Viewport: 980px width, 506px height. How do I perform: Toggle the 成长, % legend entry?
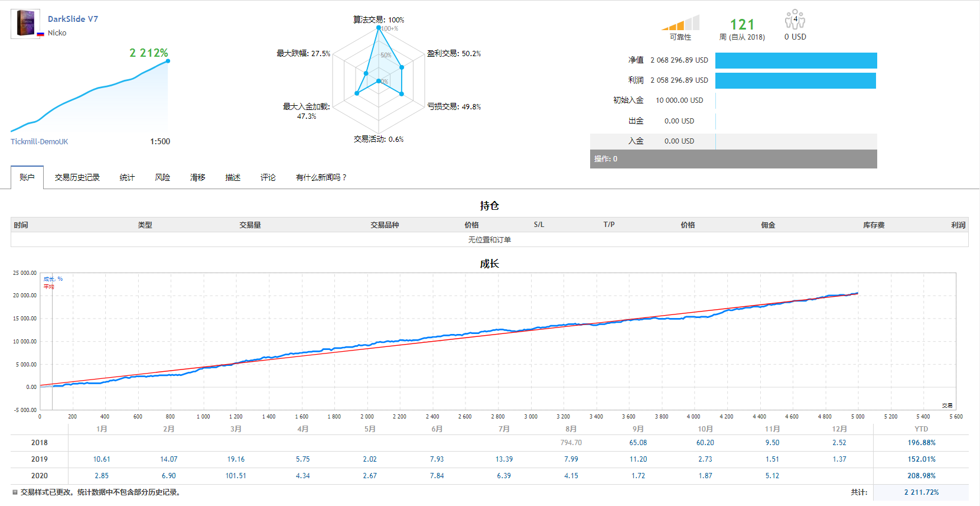[x=53, y=279]
